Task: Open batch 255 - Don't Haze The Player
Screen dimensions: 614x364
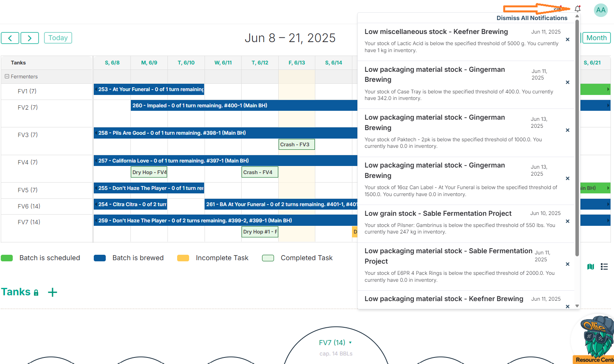Action: click(149, 188)
